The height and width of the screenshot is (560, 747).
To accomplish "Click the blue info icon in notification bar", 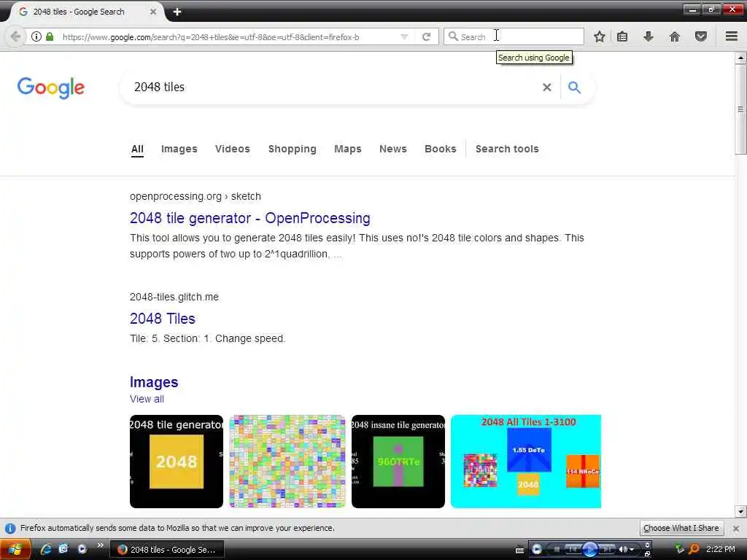I will pyautogui.click(x=10, y=528).
